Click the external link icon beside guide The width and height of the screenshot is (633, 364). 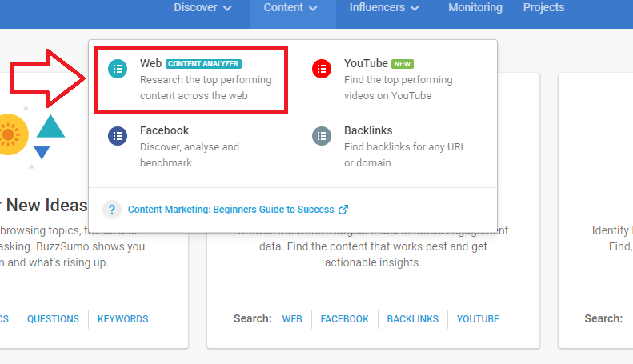(x=343, y=210)
